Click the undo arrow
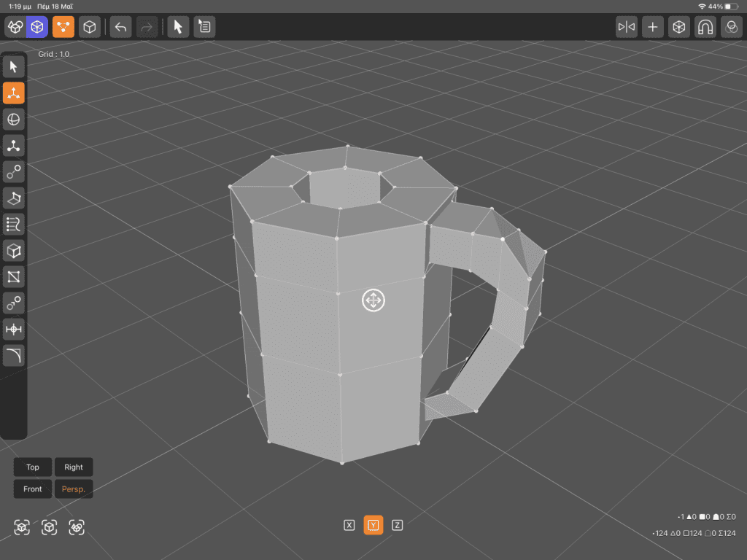Image resolution: width=747 pixels, height=560 pixels. (x=121, y=27)
